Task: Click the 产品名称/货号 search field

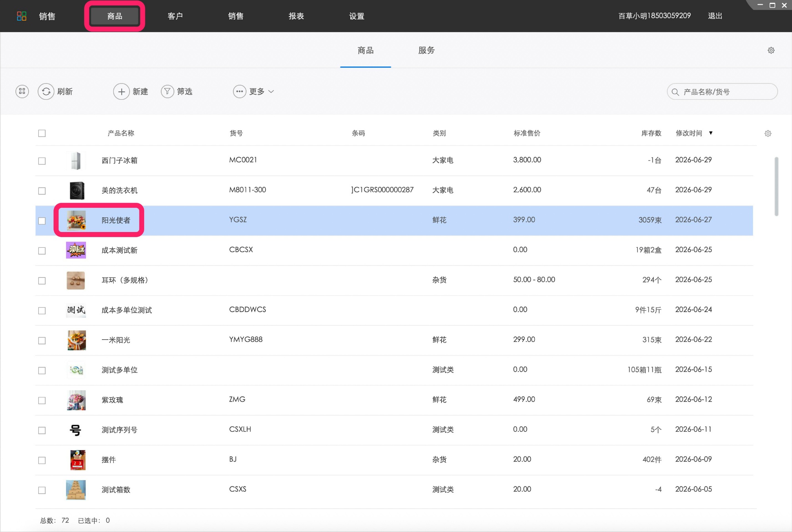Action: pos(722,91)
